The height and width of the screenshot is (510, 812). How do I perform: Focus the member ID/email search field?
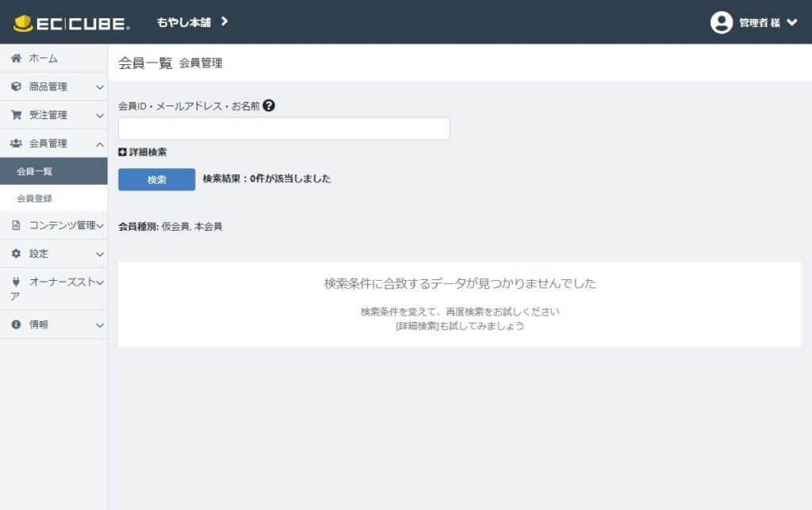[284, 128]
